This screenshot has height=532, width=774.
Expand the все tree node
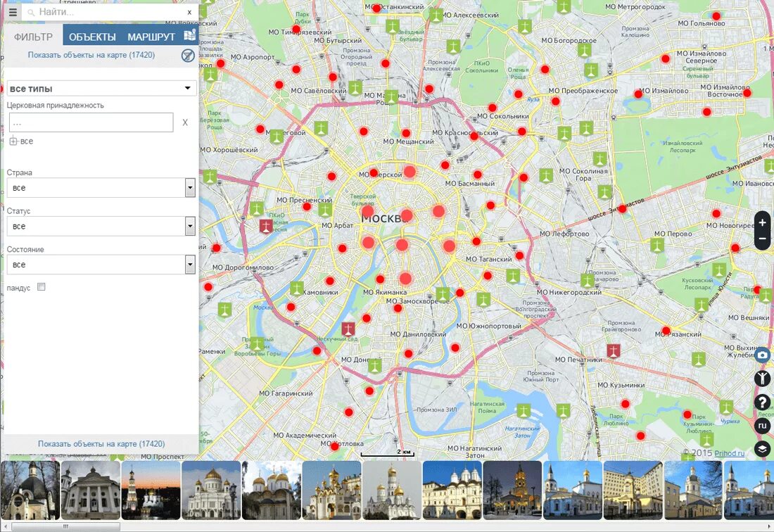(13, 141)
